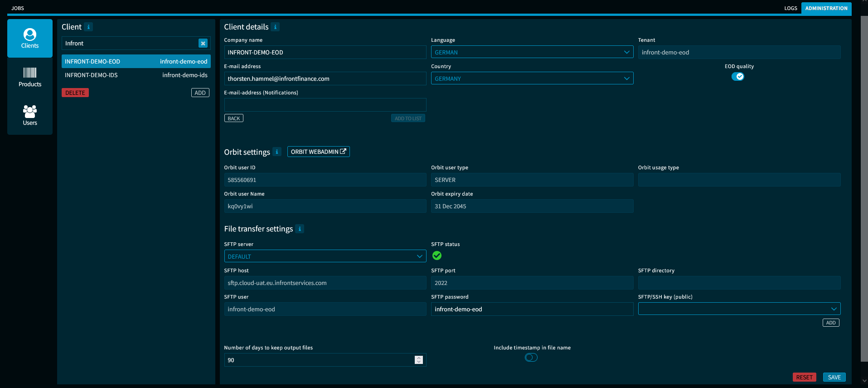Open the Language dropdown showing GERMAN
Viewport: 868px width, 388px height.
pos(532,52)
